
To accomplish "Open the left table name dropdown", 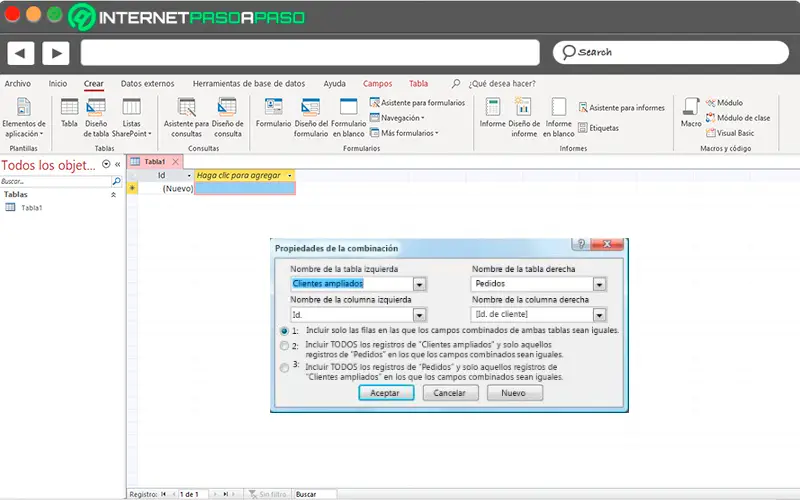I will 419,284.
